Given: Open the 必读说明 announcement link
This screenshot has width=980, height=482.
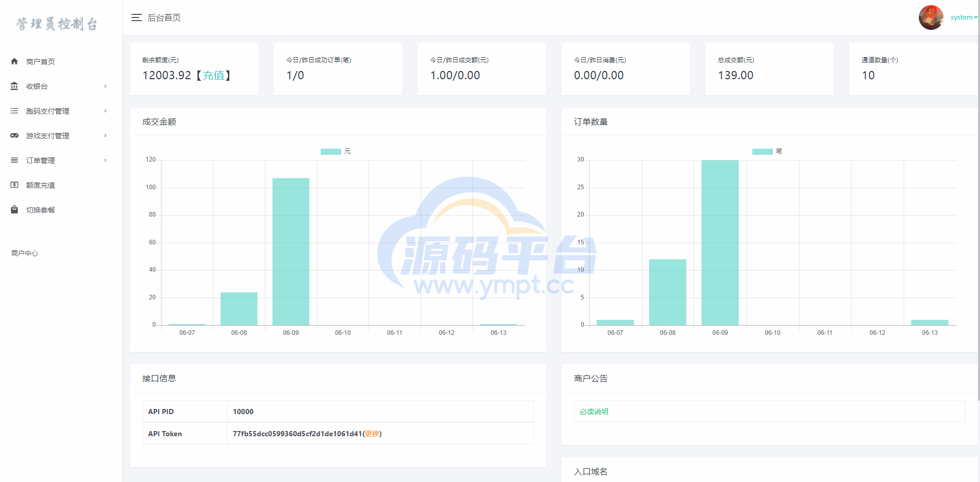Looking at the screenshot, I should pos(594,412).
